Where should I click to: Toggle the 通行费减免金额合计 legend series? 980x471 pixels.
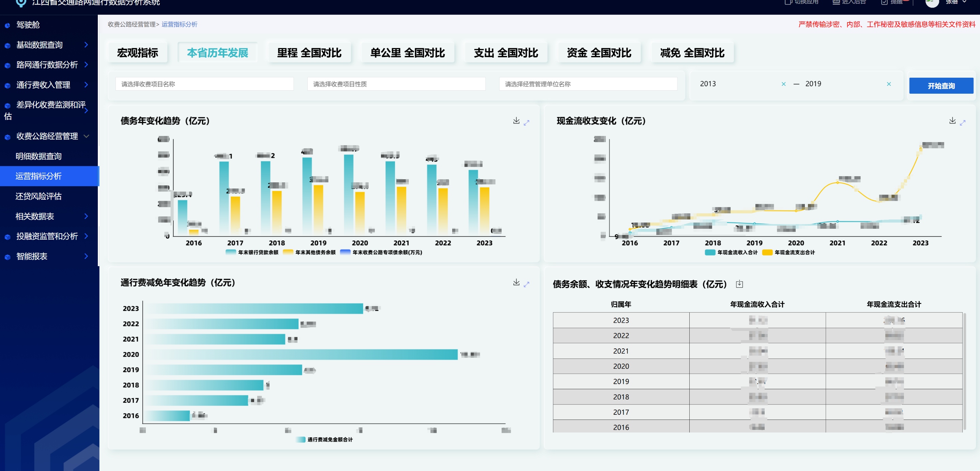tap(324, 439)
